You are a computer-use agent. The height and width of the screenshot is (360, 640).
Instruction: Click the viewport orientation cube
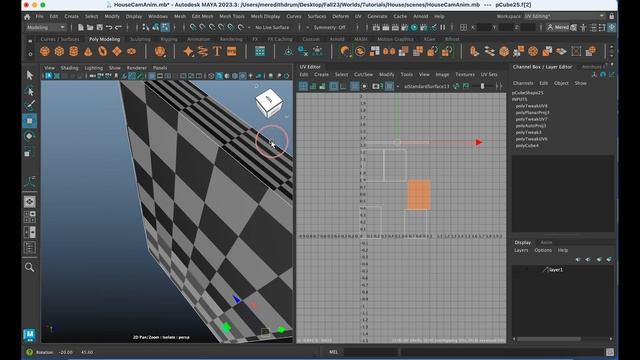click(269, 102)
